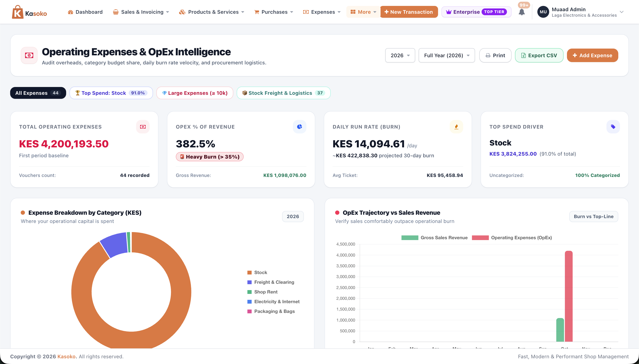Screen dimensions: 639x364
Task: Click the Kasoko link in footer
Action: pyautogui.click(x=66, y=356)
